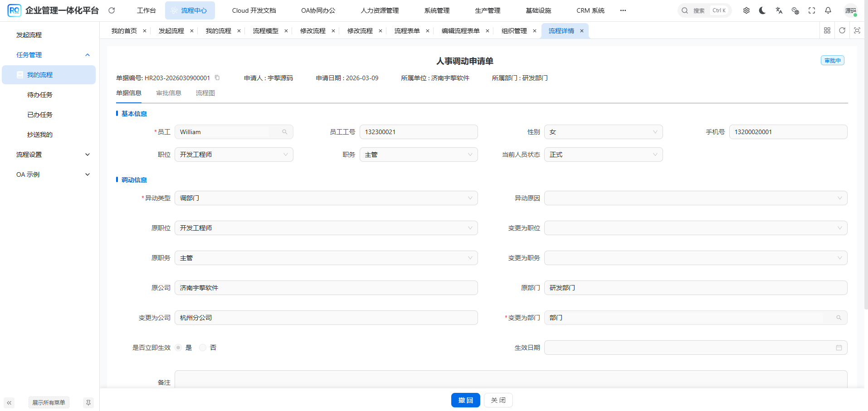Enter fullscreen using the header icon
This screenshot has height=411, width=868.
(x=811, y=10)
